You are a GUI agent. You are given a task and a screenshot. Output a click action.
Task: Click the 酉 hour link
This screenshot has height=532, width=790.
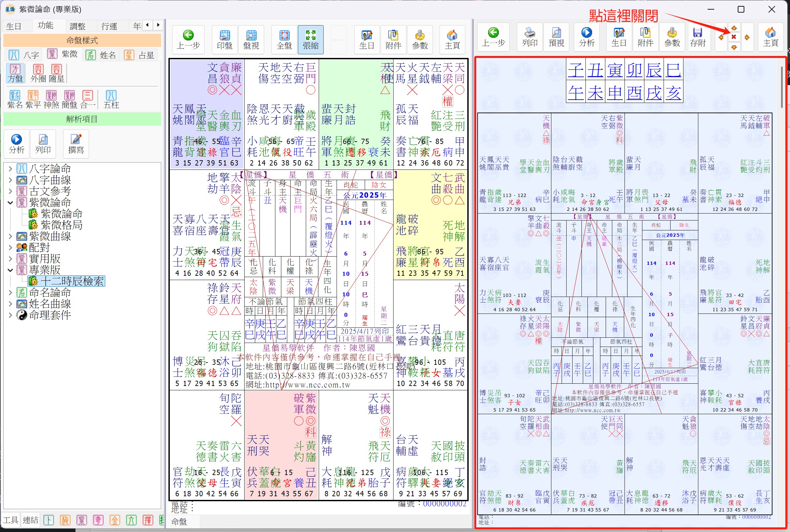(634, 93)
